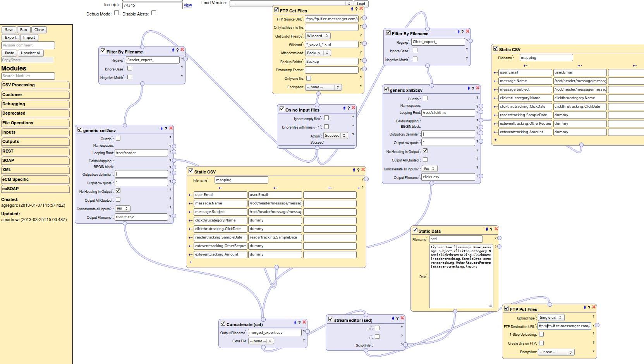The image size is (644, 364).
Task: Open the view link beside Issue(s)
Action: 188,5
